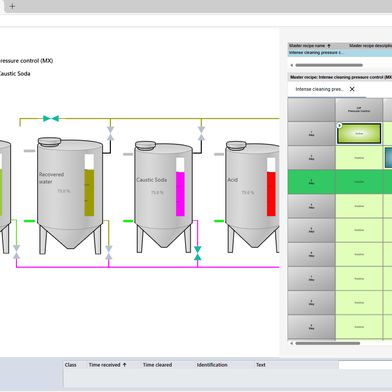Click the recipe list horizontal scrollbar thumb

[x=329, y=65]
